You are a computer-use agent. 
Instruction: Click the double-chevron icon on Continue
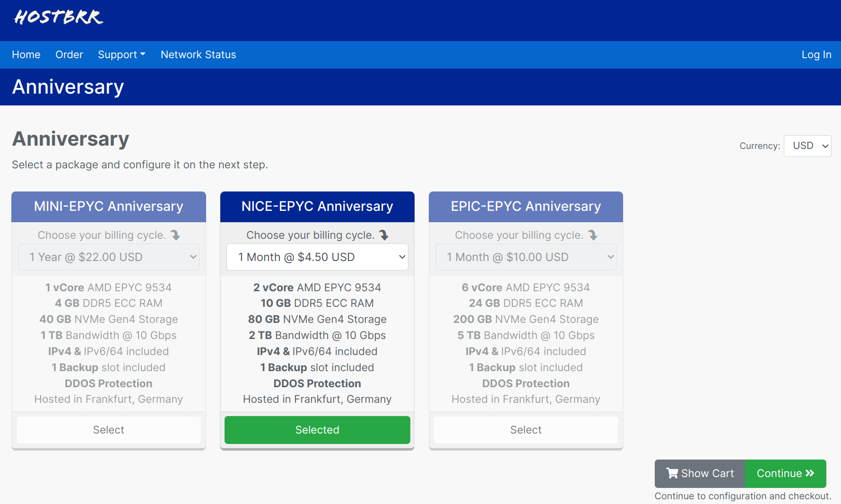[810, 473]
